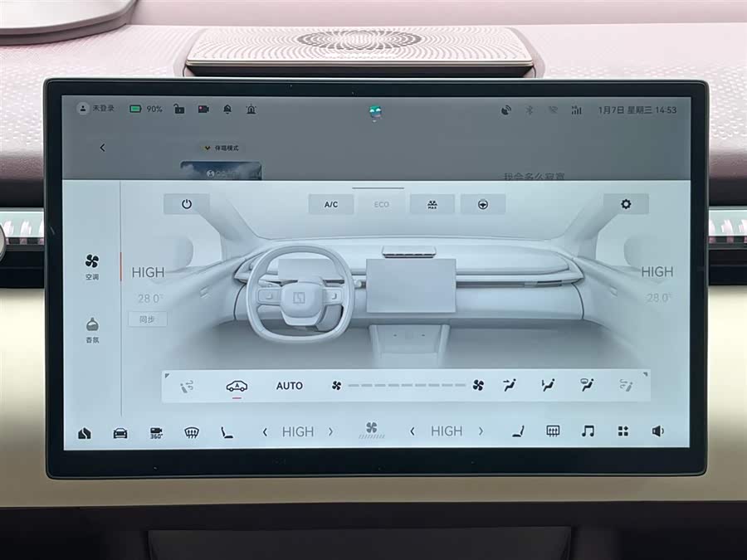Open left vent direction control
This screenshot has width=747, height=560.
coord(188,386)
